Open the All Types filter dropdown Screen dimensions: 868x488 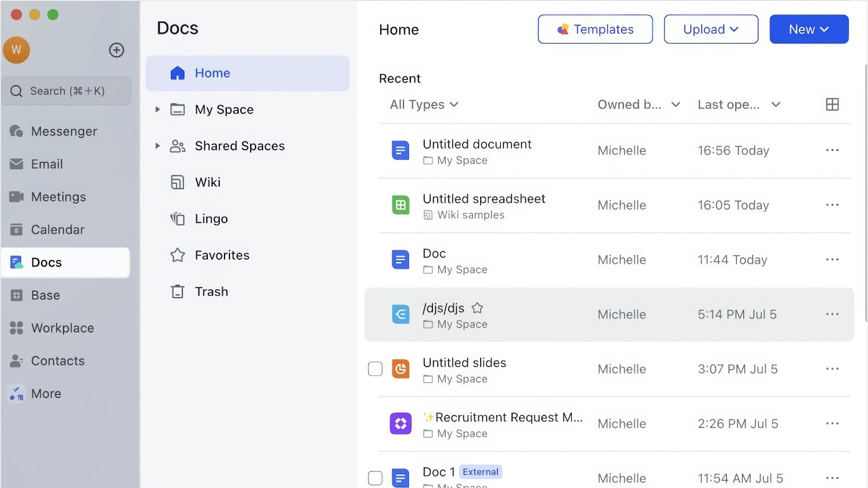click(423, 104)
